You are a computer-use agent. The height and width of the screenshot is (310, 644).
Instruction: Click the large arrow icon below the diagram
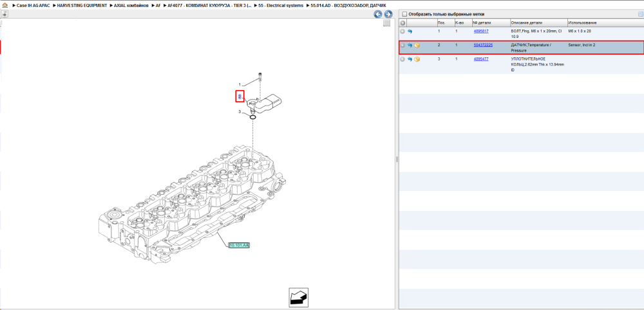299,297
